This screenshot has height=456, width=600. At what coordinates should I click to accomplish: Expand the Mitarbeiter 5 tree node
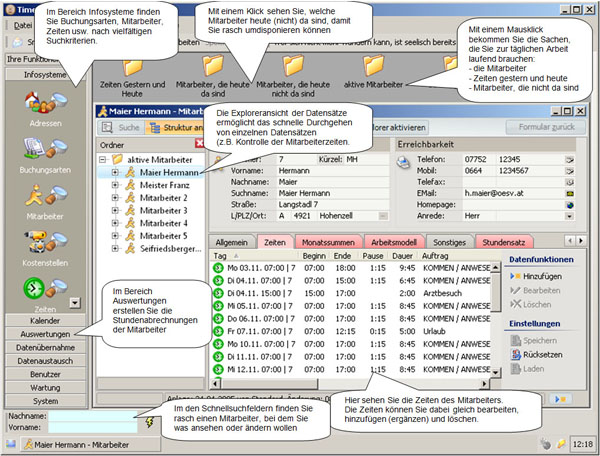coord(115,236)
